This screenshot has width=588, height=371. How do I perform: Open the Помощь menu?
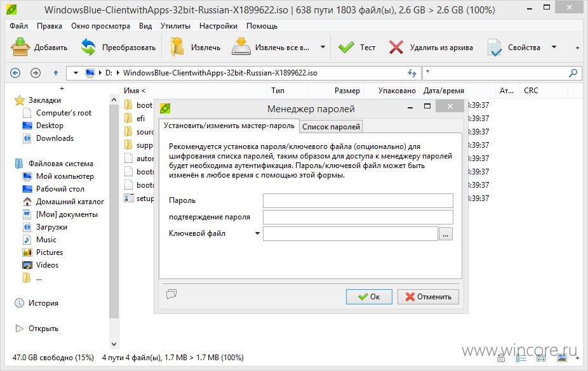pos(262,26)
